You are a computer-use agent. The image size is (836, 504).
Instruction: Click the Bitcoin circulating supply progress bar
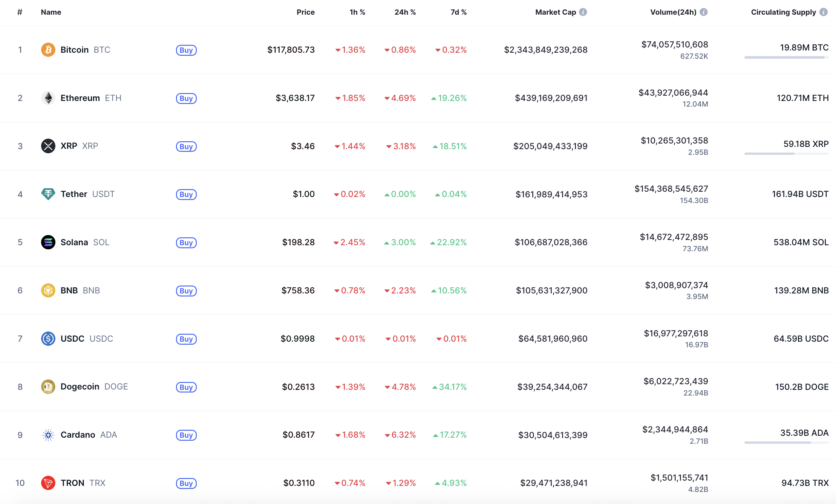(x=786, y=58)
